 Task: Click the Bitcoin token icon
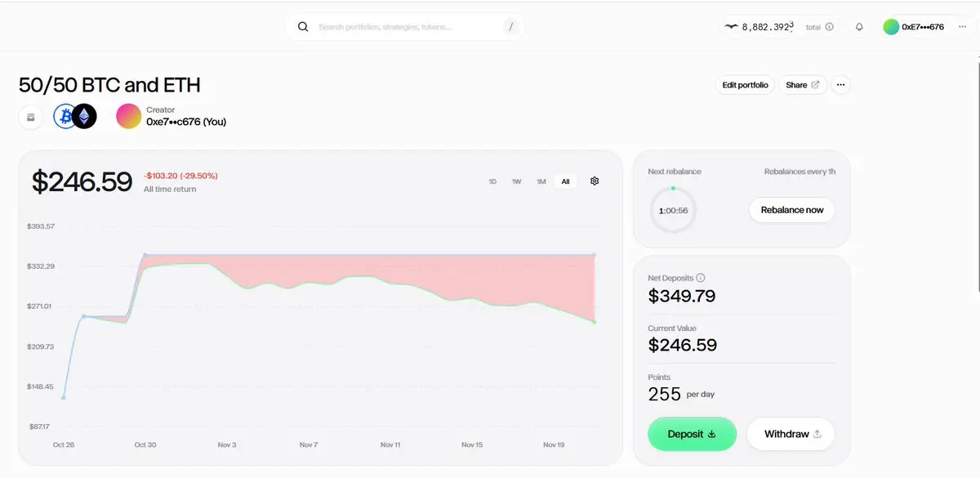pyautogui.click(x=65, y=117)
